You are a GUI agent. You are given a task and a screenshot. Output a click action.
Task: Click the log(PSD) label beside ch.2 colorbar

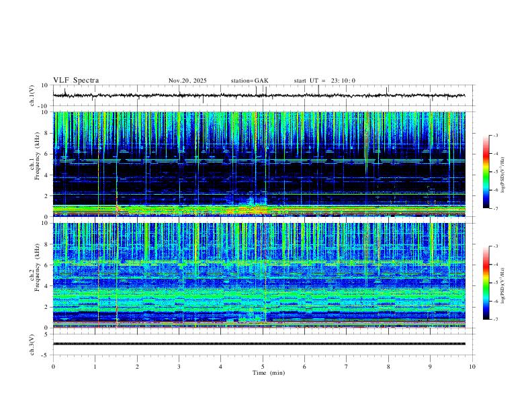pyautogui.click(x=503, y=286)
